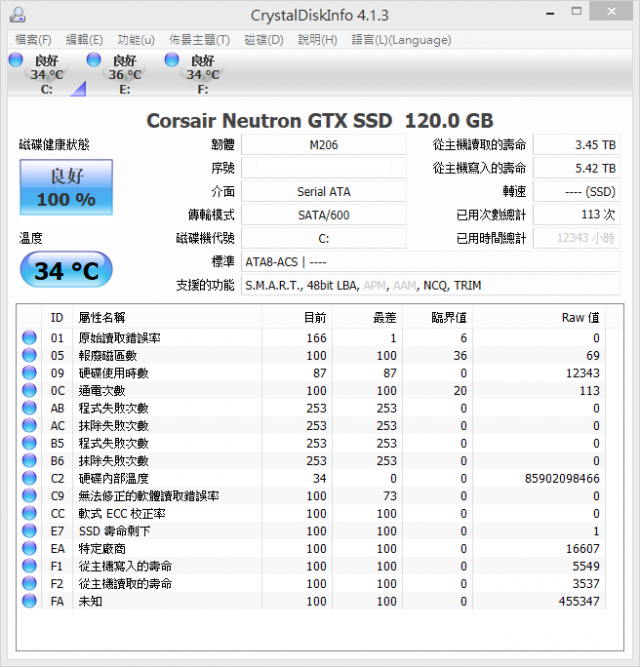Select the C: drive status button

coord(47,74)
